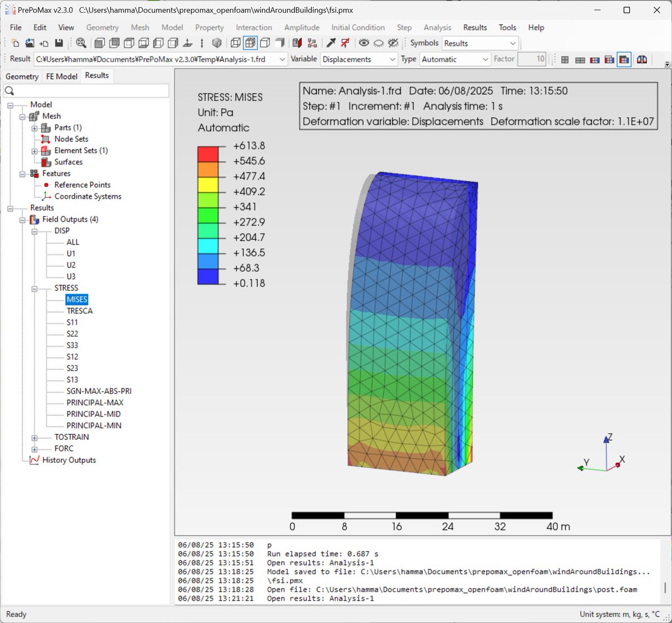This screenshot has width=672, height=623.
Task: Switch to bottom view cube icon
Action: click(143, 43)
